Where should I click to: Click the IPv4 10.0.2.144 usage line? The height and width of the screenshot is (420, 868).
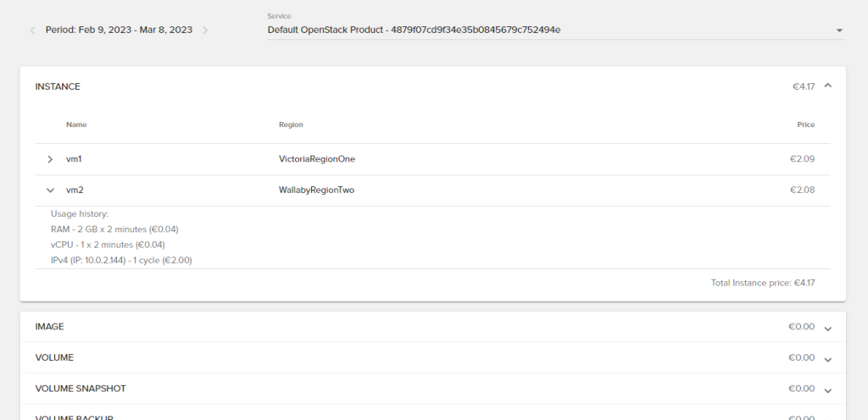[121, 260]
